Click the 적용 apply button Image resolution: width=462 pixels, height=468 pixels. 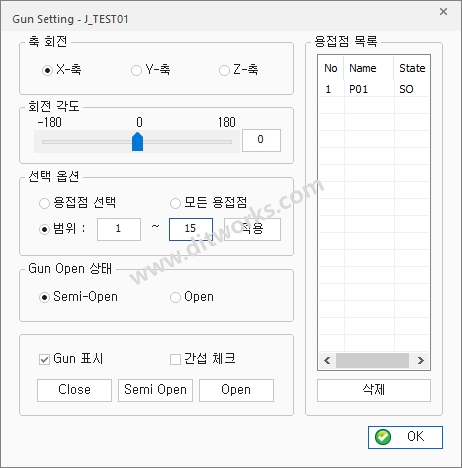(252, 229)
